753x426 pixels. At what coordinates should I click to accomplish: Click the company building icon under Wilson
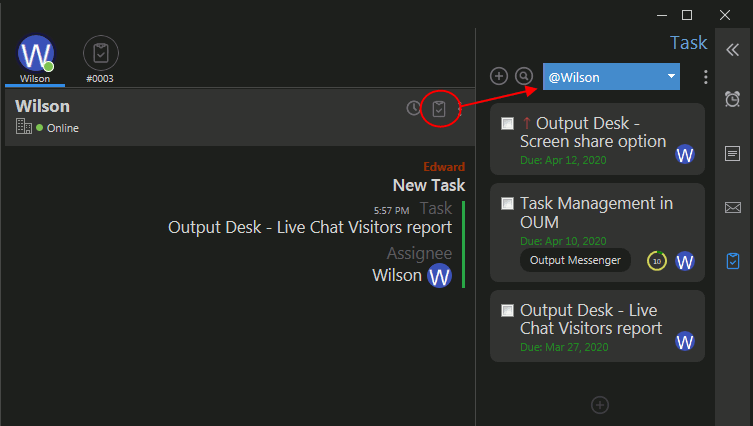(x=24, y=126)
